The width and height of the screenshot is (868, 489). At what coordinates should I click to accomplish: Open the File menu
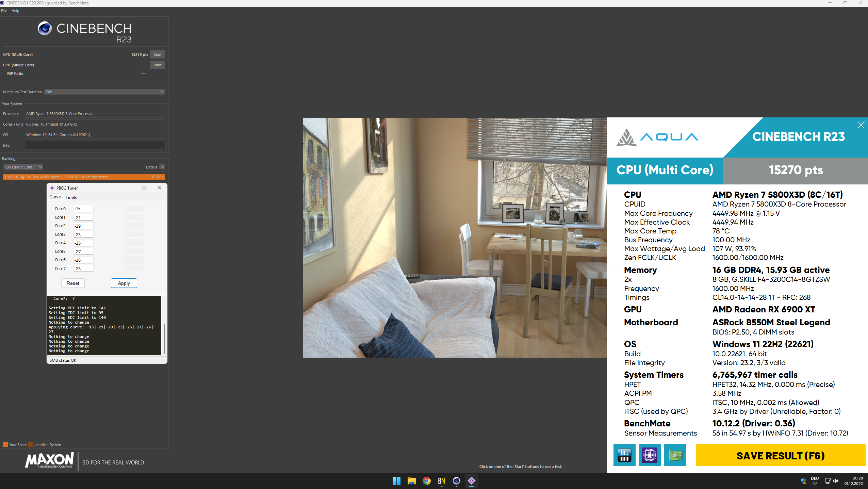4,11
